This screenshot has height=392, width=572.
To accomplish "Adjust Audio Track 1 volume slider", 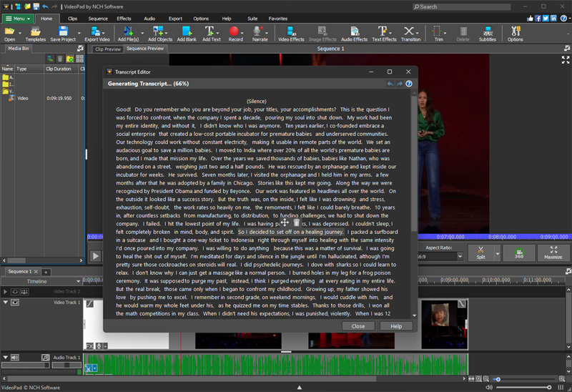I will (25, 365).
